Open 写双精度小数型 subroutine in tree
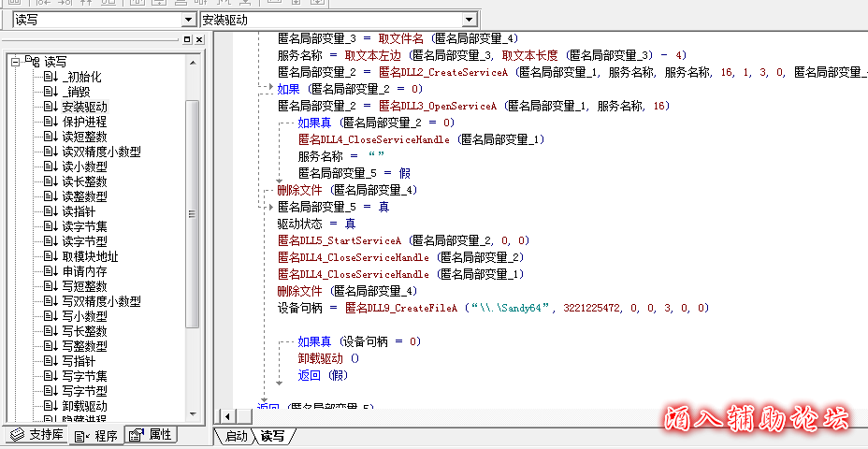Image resolution: width=868 pixels, height=449 pixels. (x=101, y=302)
